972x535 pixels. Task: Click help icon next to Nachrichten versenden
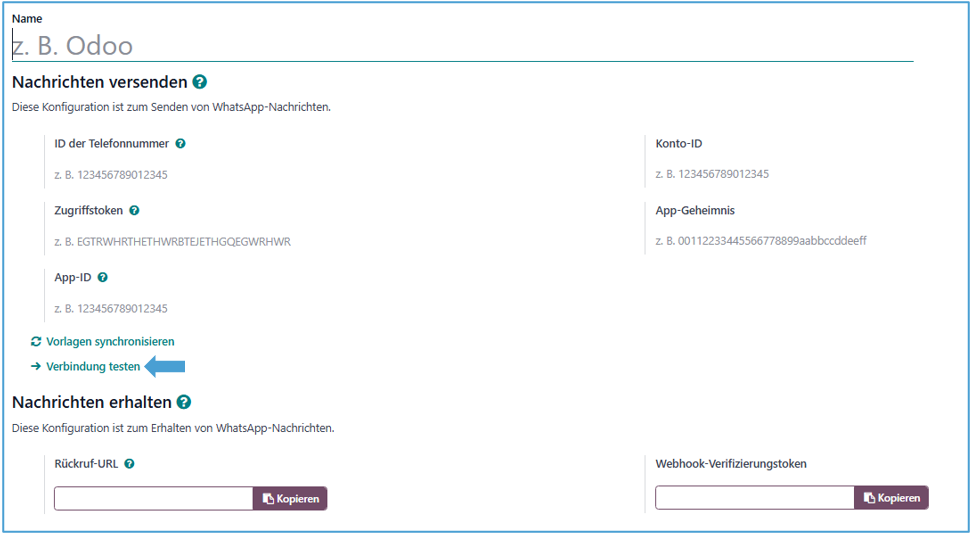(x=200, y=82)
